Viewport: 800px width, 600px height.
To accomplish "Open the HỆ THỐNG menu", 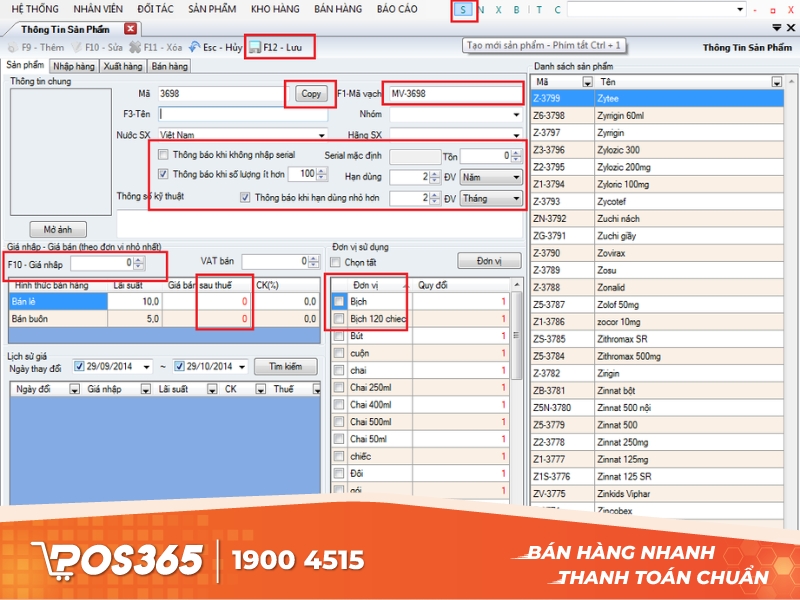I will click(x=35, y=9).
